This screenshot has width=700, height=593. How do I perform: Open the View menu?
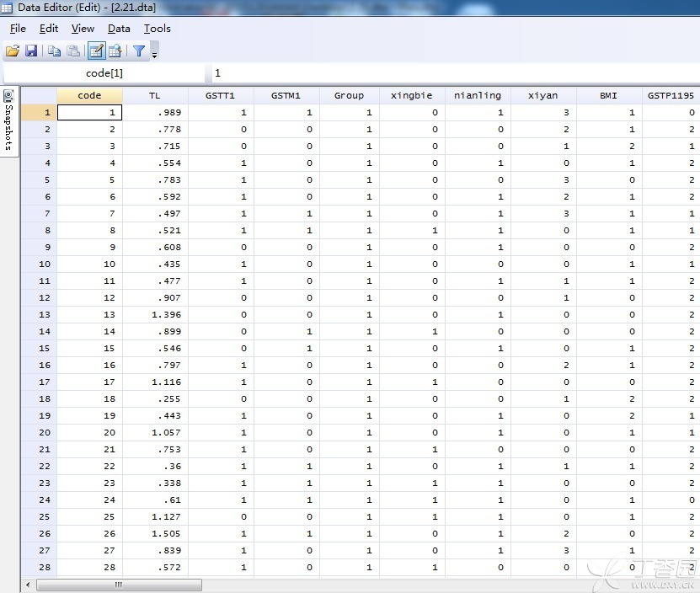[x=83, y=28]
